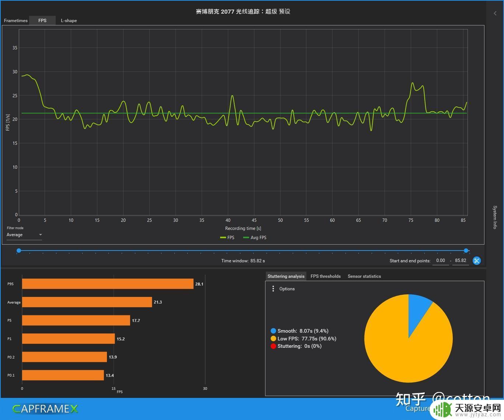
Task: Open the L-shape tab
Action: coord(69,21)
